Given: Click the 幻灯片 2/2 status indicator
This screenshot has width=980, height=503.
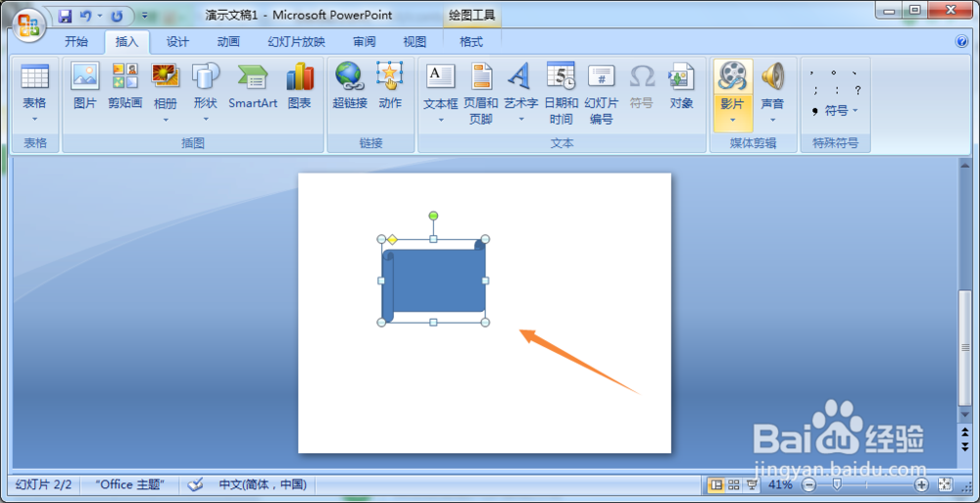Looking at the screenshot, I should tap(43, 484).
